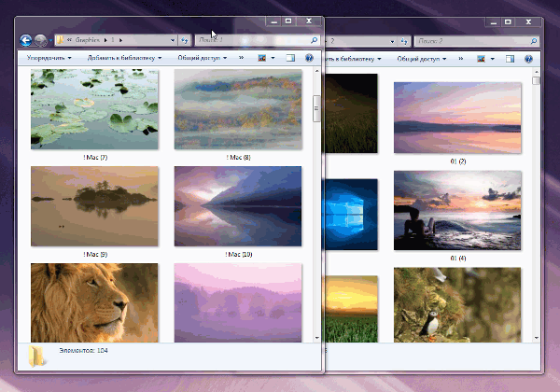Screen dimensions: 560x392
Task: Select the Windows logo wallpaper thumbnail
Action: point(351,215)
